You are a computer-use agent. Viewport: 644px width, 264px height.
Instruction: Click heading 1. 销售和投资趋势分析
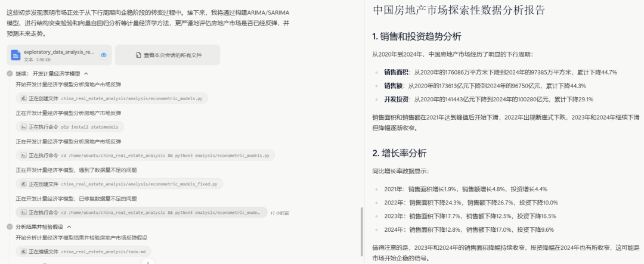tap(417, 36)
